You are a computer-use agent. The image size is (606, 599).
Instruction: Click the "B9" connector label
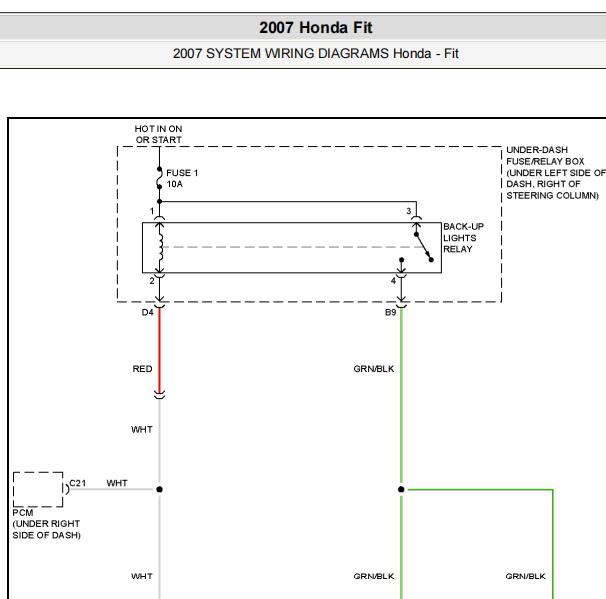[x=390, y=312]
